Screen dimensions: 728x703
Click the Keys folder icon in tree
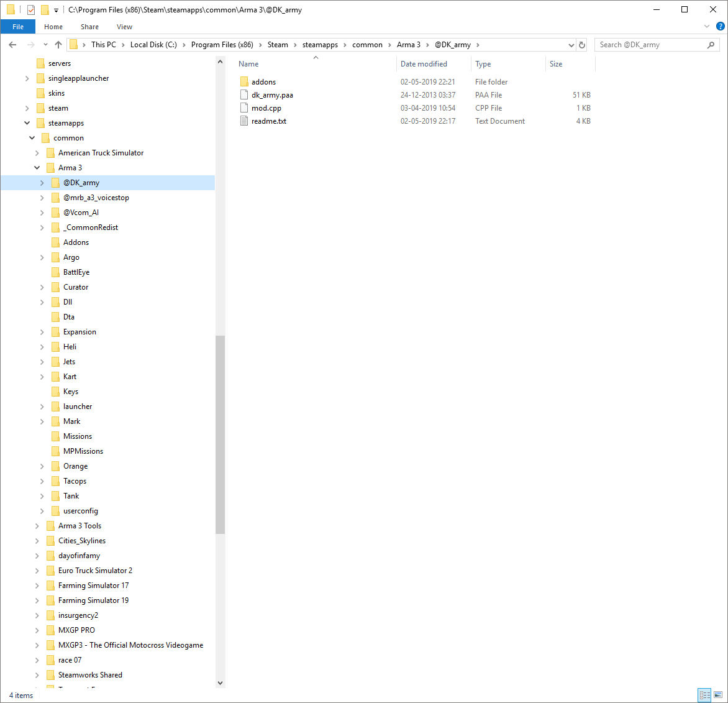click(x=55, y=392)
